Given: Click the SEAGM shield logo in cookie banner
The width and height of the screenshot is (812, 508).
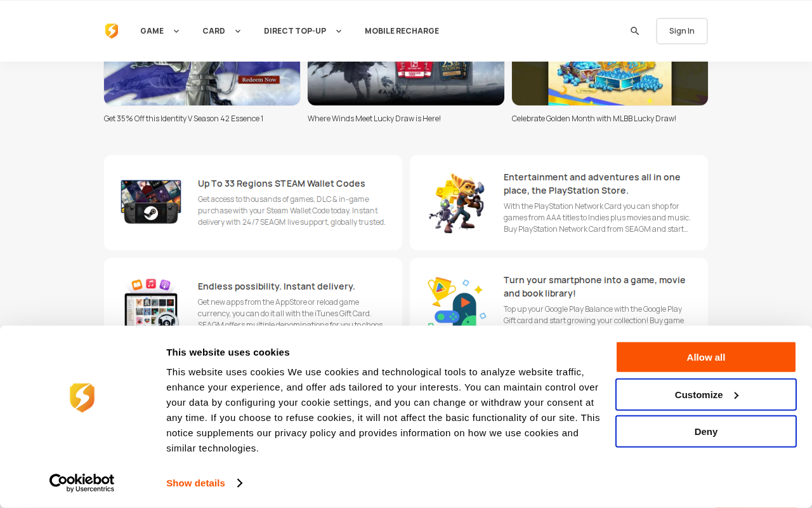Looking at the screenshot, I should coord(82,398).
